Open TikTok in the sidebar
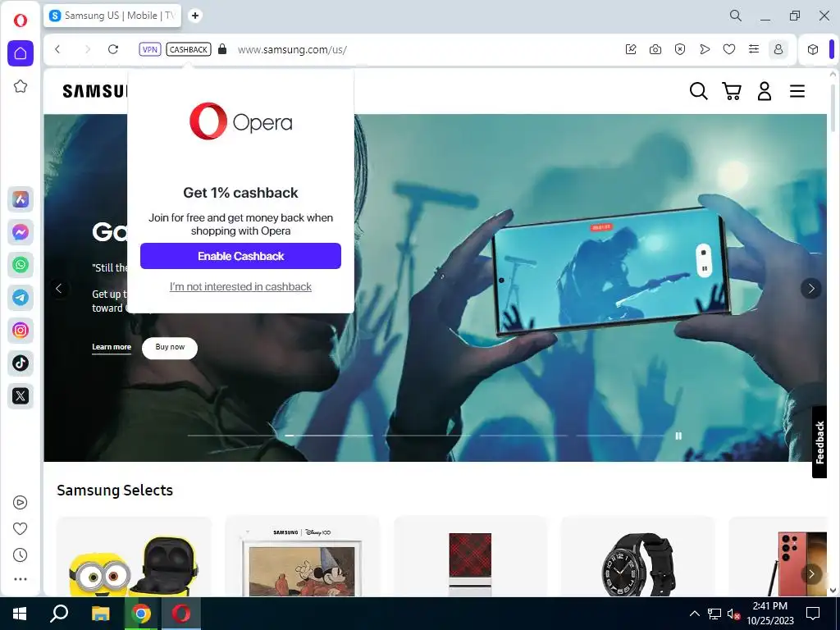 tap(21, 363)
